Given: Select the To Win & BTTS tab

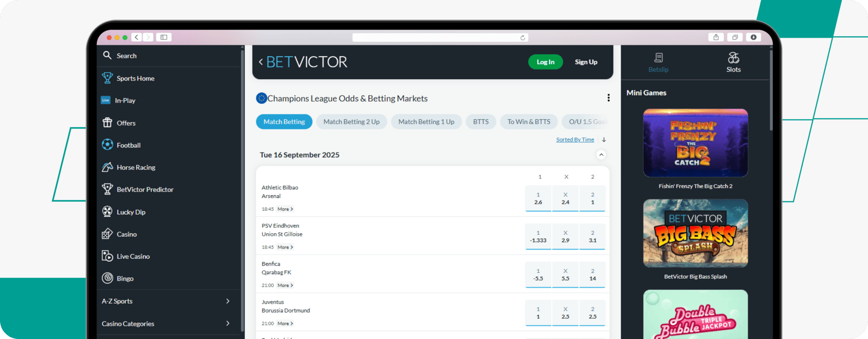Looking at the screenshot, I should click(529, 122).
